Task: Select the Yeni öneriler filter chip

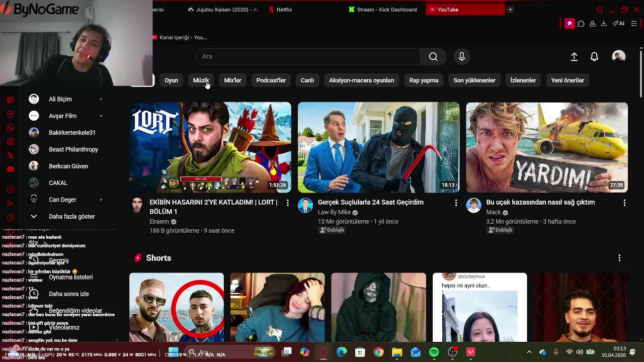Action: 568,80
